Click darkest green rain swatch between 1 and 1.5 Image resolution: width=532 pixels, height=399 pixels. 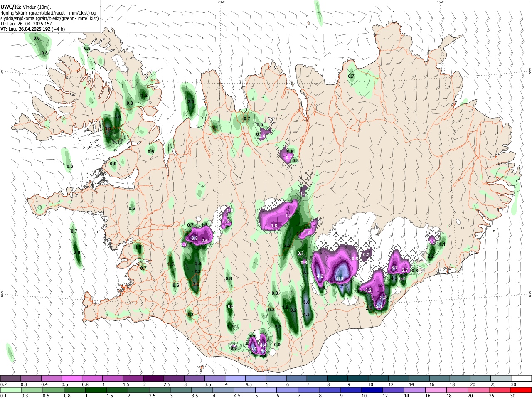point(96,390)
